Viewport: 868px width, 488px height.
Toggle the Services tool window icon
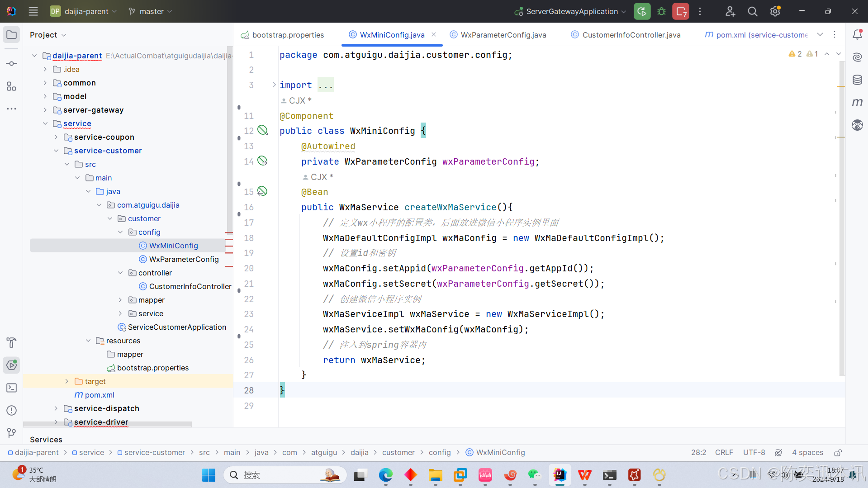[12, 365]
